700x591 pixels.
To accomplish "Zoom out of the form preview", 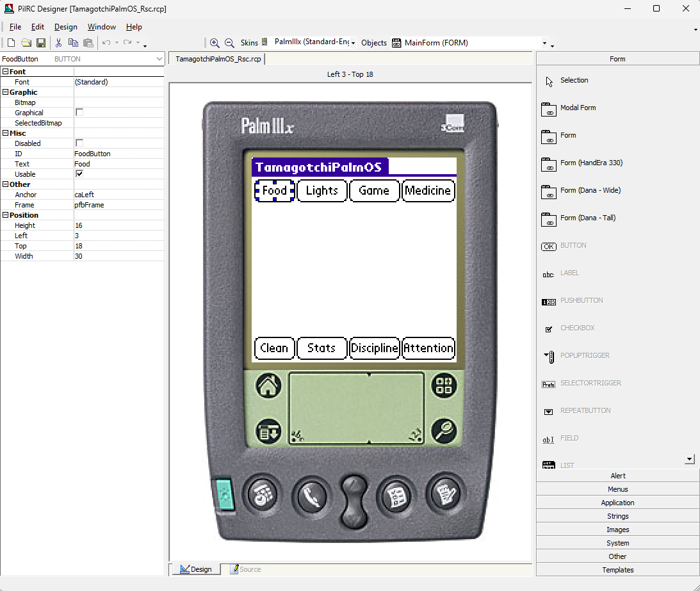I will point(229,43).
